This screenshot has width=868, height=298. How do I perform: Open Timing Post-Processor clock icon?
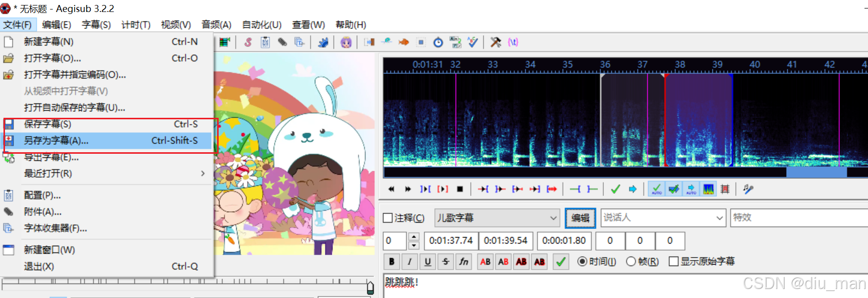point(438,42)
